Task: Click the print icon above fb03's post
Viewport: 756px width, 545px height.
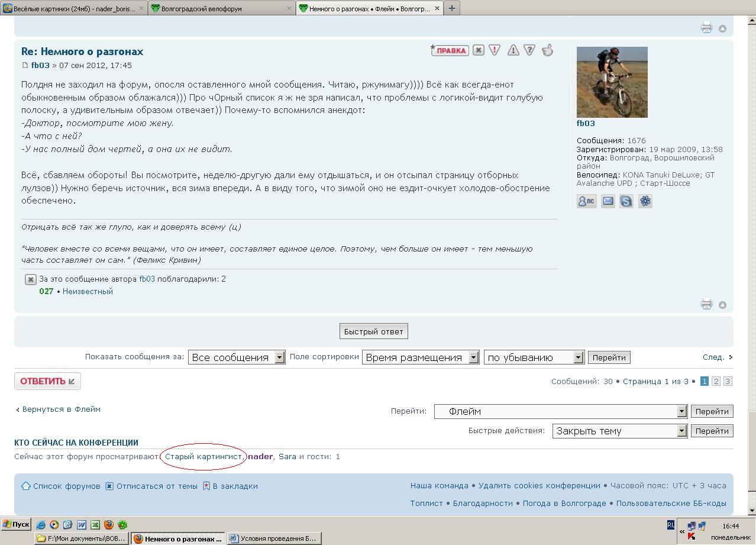Action: (x=706, y=28)
